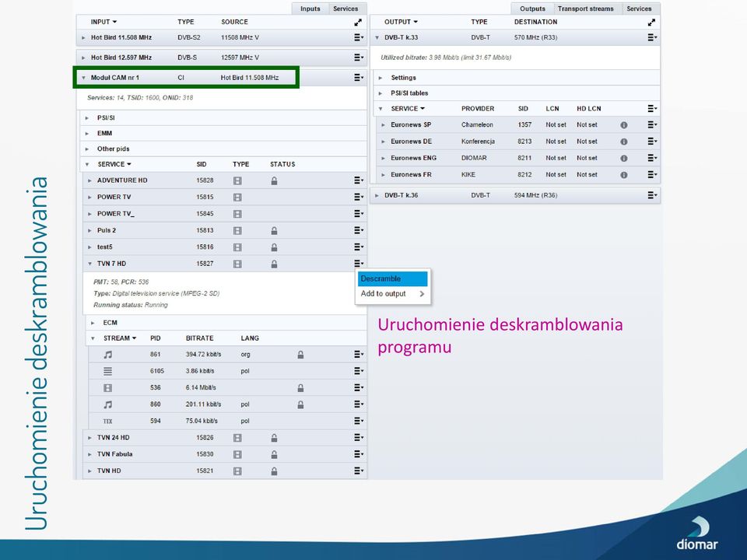Switch to the Outputs tab
The height and width of the screenshot is (560, 747).
(532, 9)
